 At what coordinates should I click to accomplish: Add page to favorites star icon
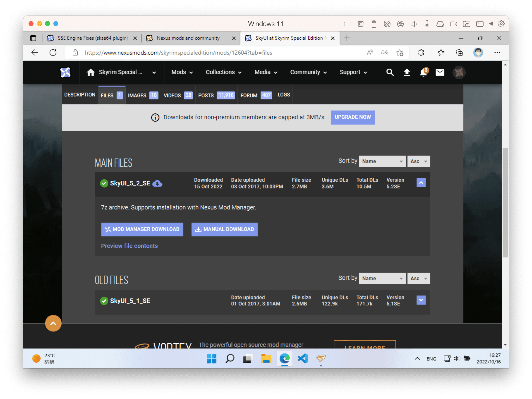click(400, 53)
